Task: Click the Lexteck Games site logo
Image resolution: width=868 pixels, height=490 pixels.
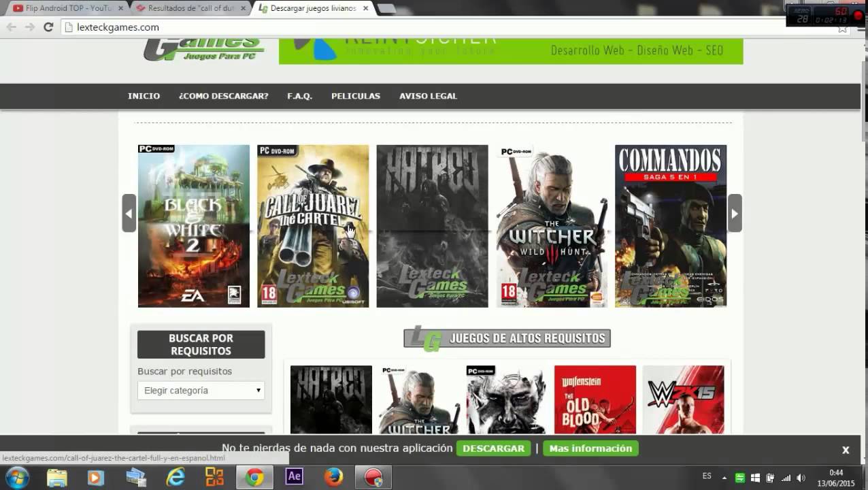Action: [203, 50]
